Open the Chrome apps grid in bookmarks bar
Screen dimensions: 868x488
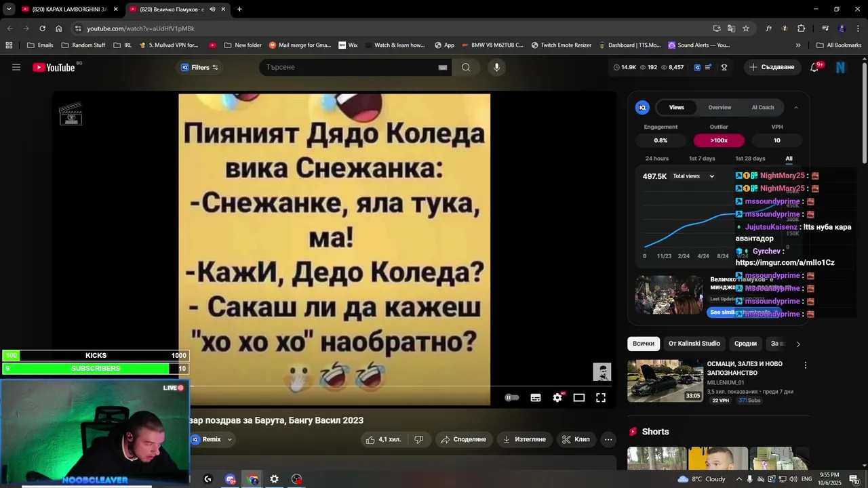click(9, 45)
